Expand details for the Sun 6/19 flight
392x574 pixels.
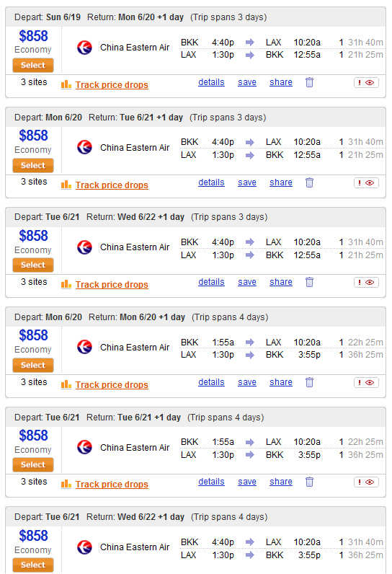coord(211,82)
